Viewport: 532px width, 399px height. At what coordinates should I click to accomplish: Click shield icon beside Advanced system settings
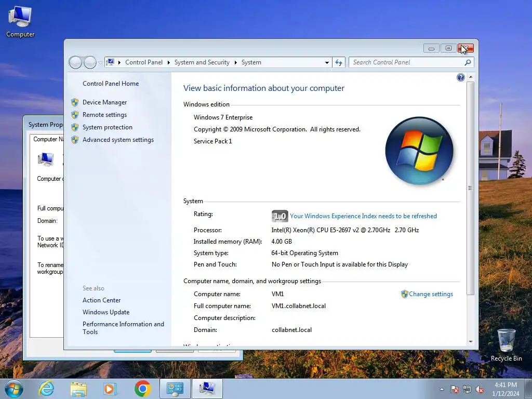click(x=75, y=140)
